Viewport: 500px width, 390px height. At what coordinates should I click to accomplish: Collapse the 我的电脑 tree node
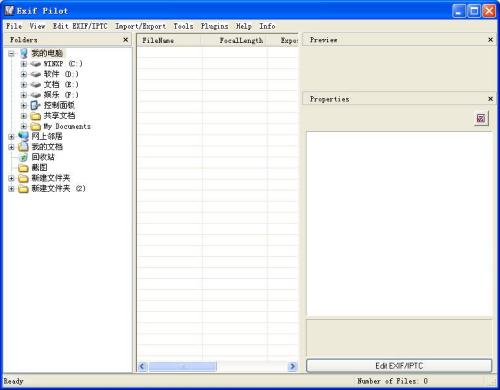pyautogui.click(x=11, y=53)
